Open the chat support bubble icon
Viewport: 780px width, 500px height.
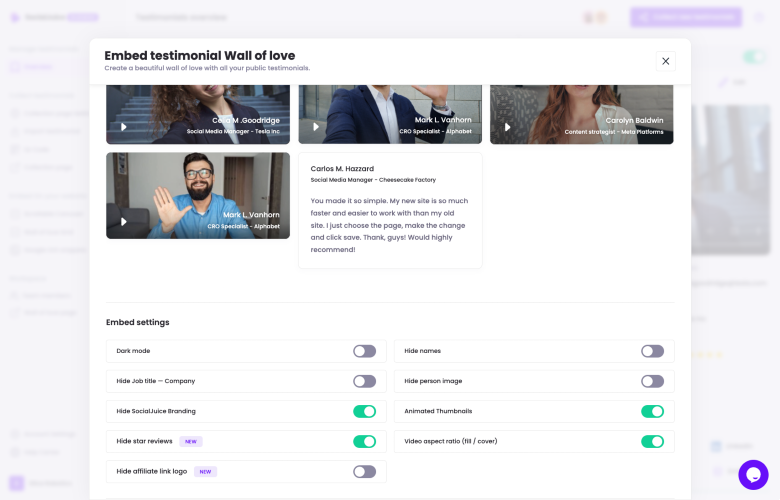click(x=753, y=475)
